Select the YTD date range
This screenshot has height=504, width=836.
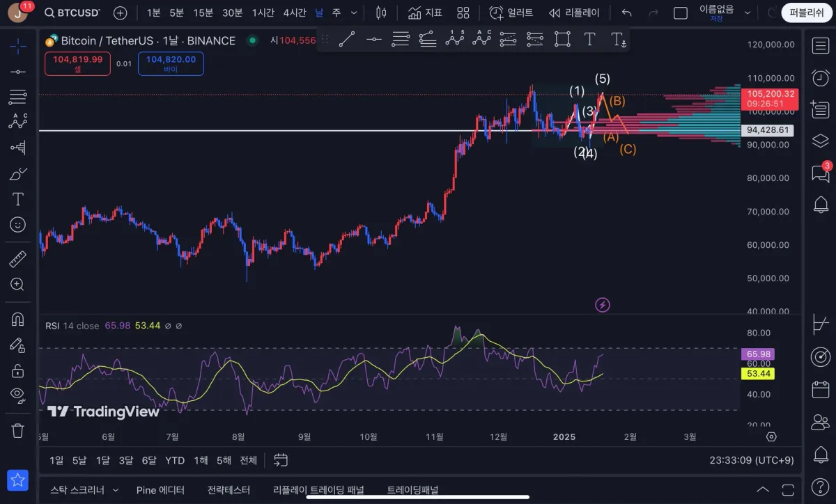pos(175,460)
